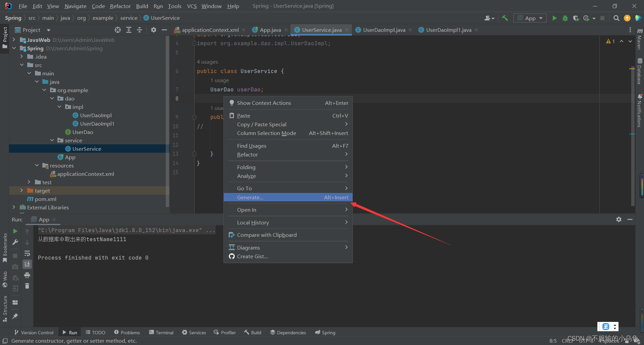The width and height of the screenshot is (644, 345).
Task: Open Database tool window
Action: pyautogui.click(x=640, y=71)
